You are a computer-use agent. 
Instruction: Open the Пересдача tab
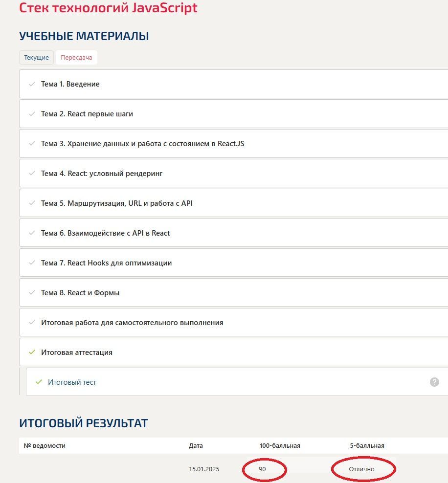(x=76, y=58)
